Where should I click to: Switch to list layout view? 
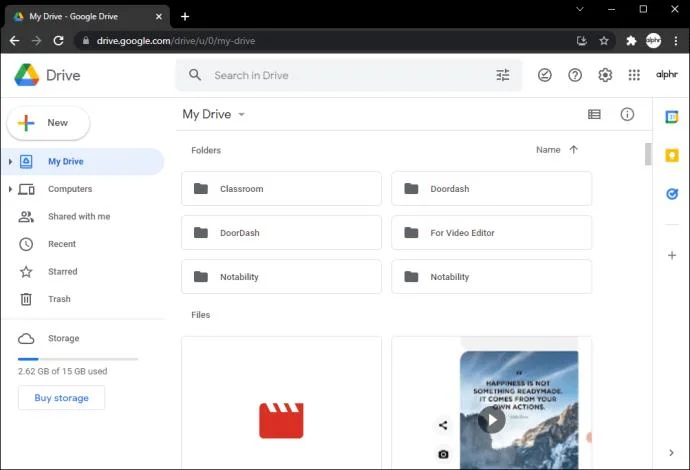pyautogui.click(x=594, y=114)
